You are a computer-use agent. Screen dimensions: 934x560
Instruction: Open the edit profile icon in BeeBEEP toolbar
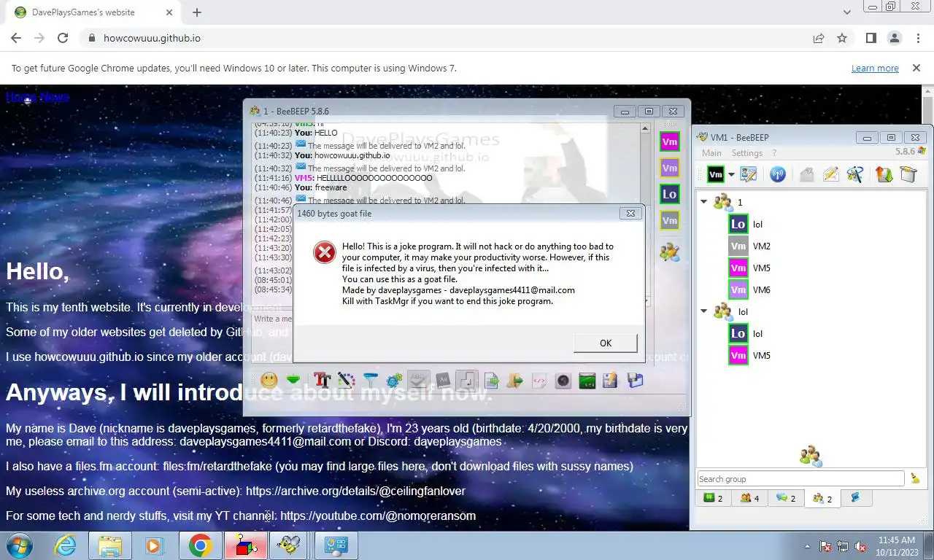click(x=749, y=174)
